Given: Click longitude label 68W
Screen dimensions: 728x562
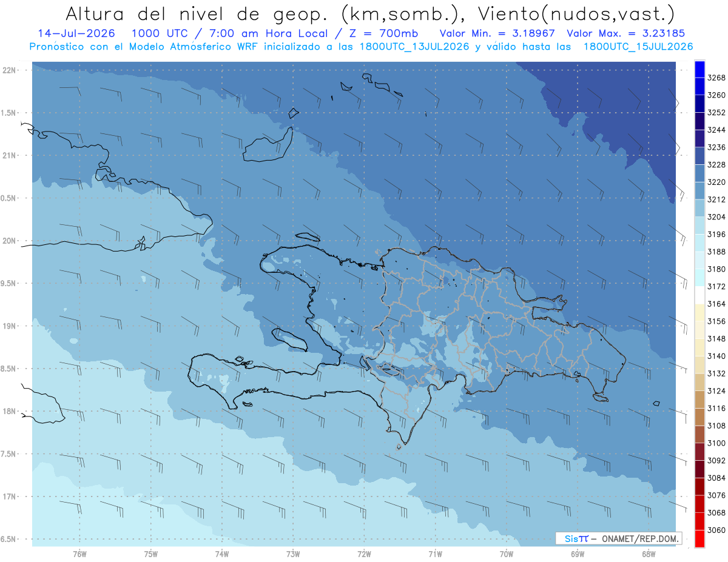Looking at the screenshot, I should (x=648, y=554).
